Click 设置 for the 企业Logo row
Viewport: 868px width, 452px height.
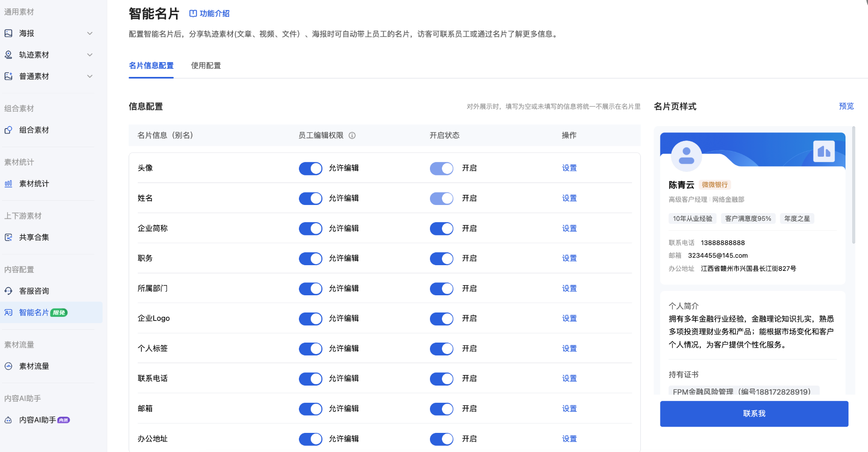pos(569,318)
